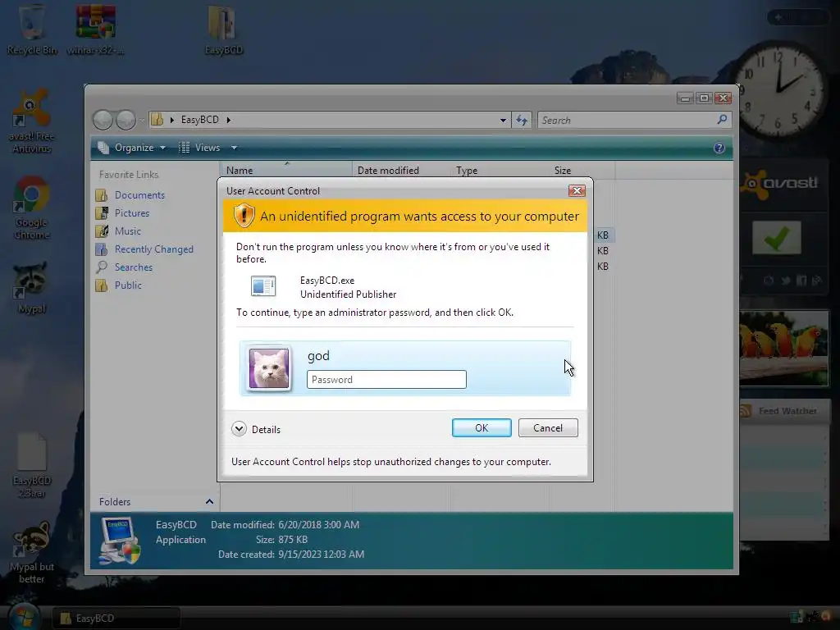Select the Mypal but better desktop icon
840x630 pixels.
[x=32, y=553]
